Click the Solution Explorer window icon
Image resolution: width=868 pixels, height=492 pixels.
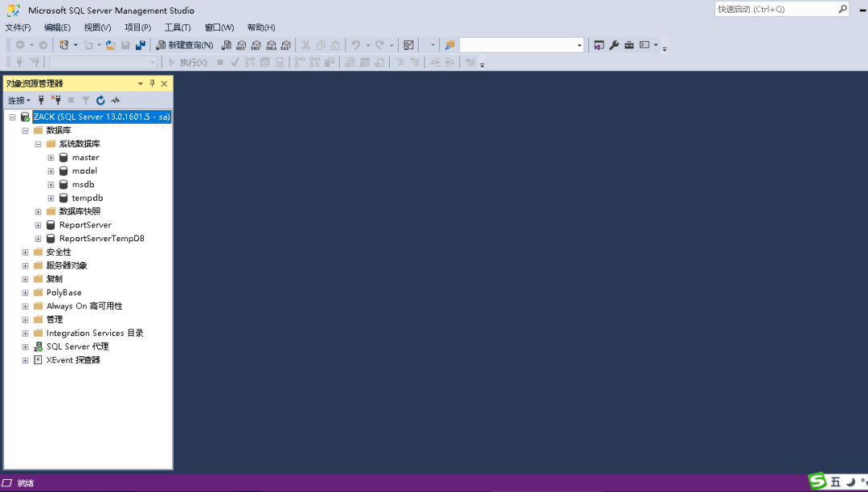point(599,45)
